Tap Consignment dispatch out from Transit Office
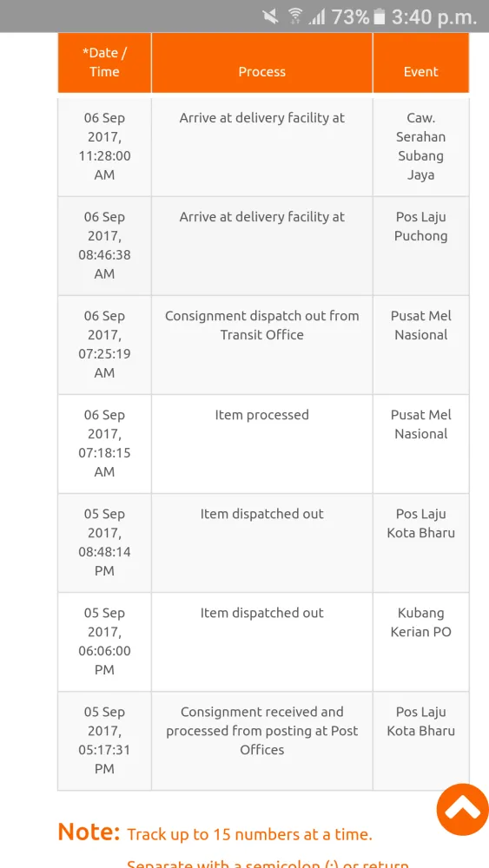Screen dimensions: 489x868 [x=262, y=325]
